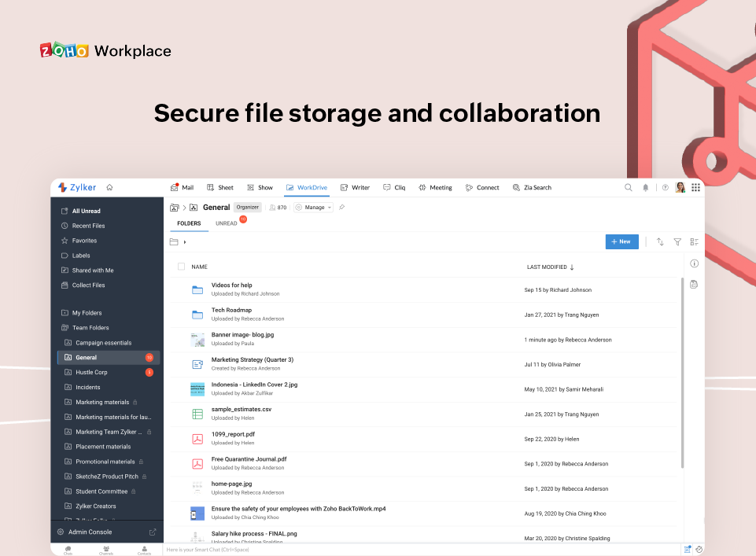The width and height of the screenshot is (756, 556).
Task: Select the General team folder
Action: (109, 358)
